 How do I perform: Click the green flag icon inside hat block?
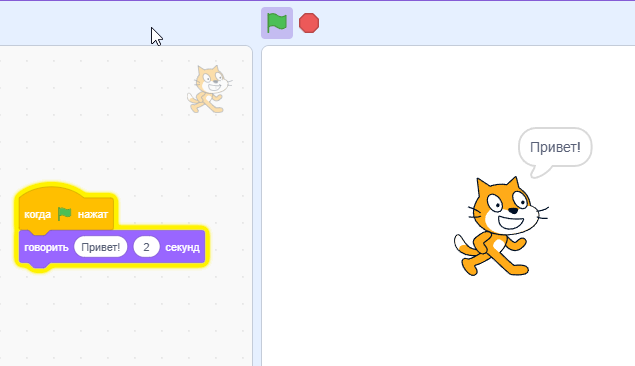(x=64, y=213)
